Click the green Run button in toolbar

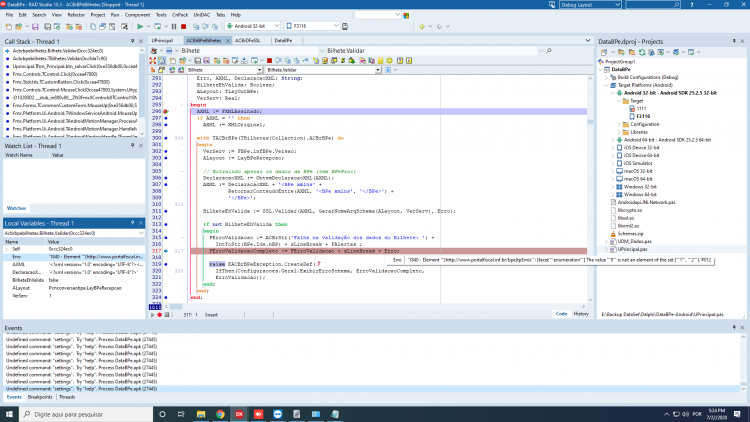point(140,26)
